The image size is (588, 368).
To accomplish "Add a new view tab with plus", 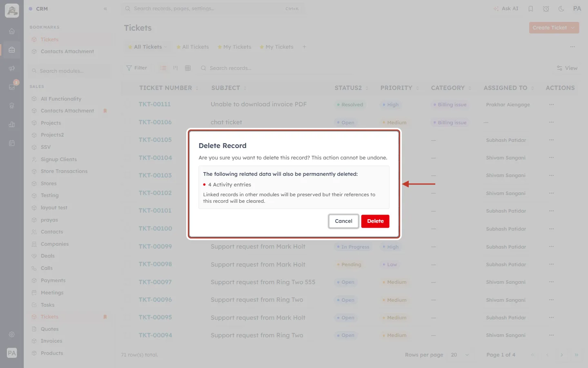I will tap(304, 47).
